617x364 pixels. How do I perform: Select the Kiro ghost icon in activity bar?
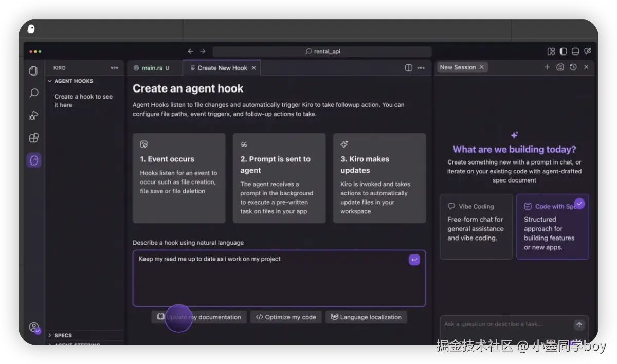pyautogui.click(x=34, y=160)
